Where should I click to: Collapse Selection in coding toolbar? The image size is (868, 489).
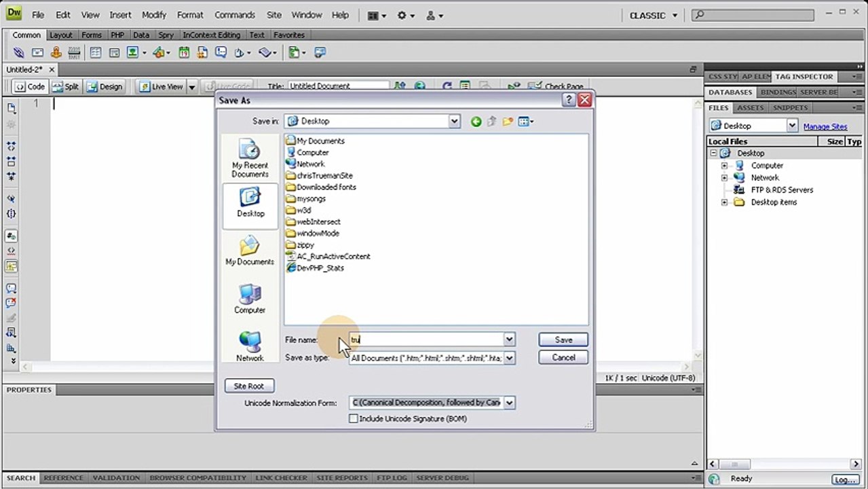(12, 161)
